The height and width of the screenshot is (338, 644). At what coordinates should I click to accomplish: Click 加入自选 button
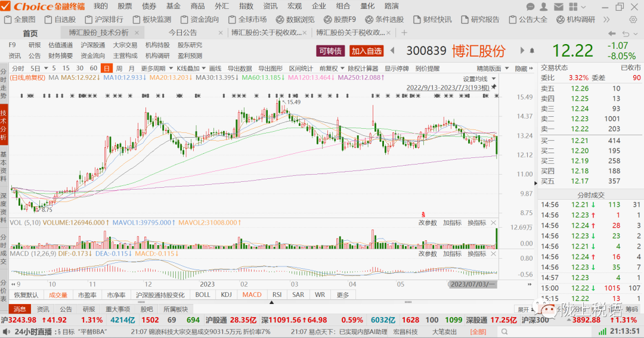[366, 51]
